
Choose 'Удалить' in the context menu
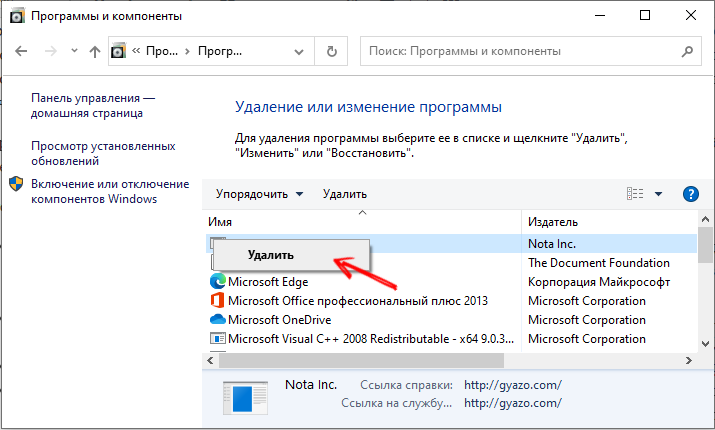click(x=291, y=255)
